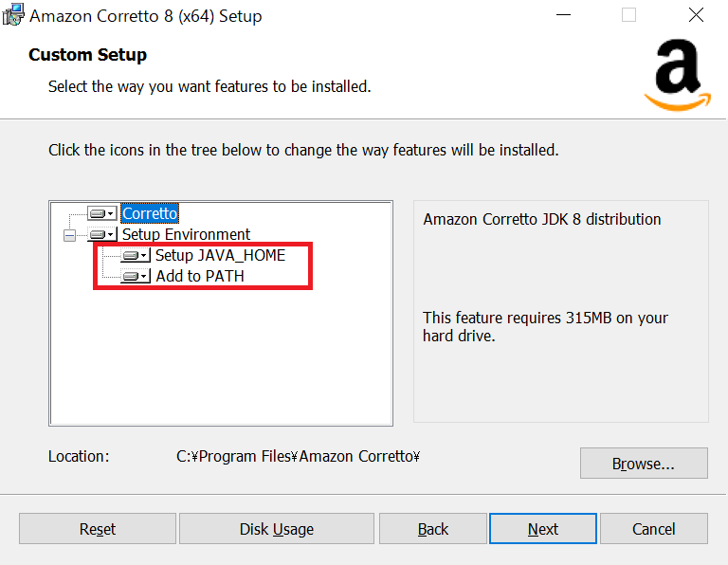Screen dimensions: 728x565
Task: Click the install location path text
Action: tap(298, 456)
